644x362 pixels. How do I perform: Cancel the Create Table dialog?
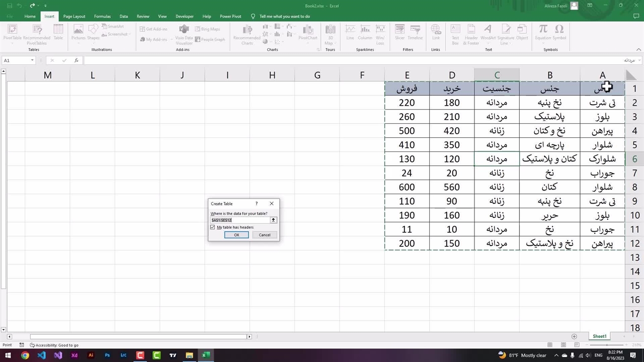point(264,235)
